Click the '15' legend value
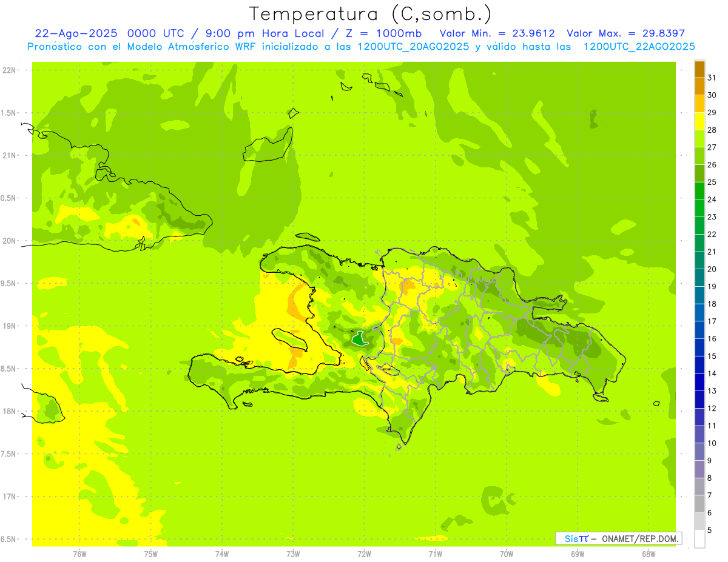 point(712,356)
